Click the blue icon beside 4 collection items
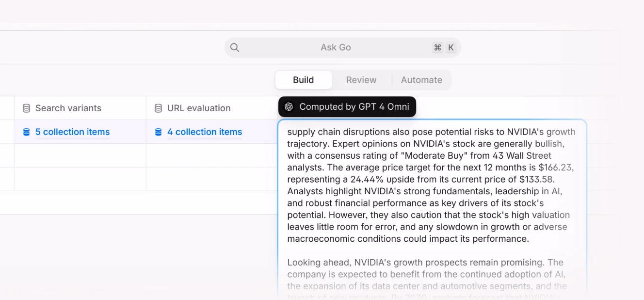Screen dimensions: 644x300 coord(158,132)
